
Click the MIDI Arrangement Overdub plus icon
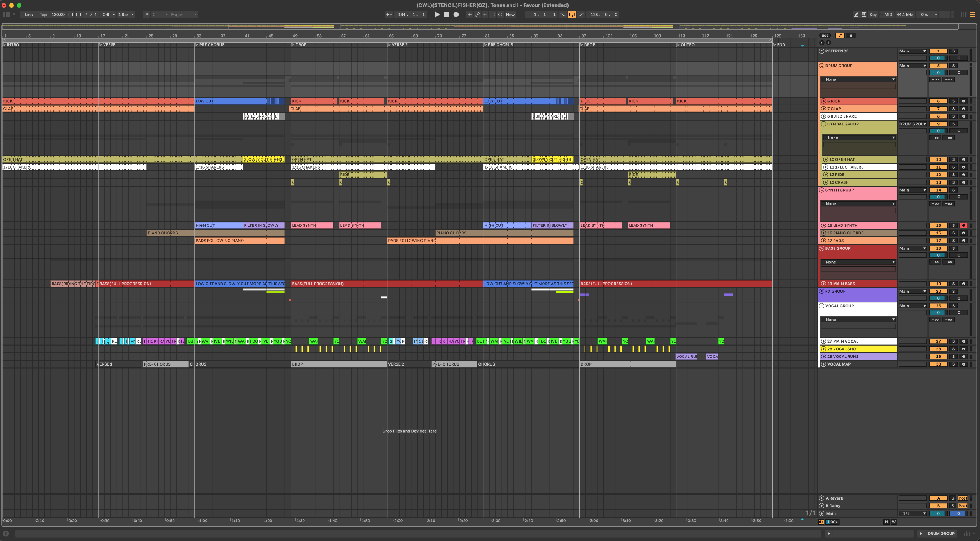tap(469, 15)
